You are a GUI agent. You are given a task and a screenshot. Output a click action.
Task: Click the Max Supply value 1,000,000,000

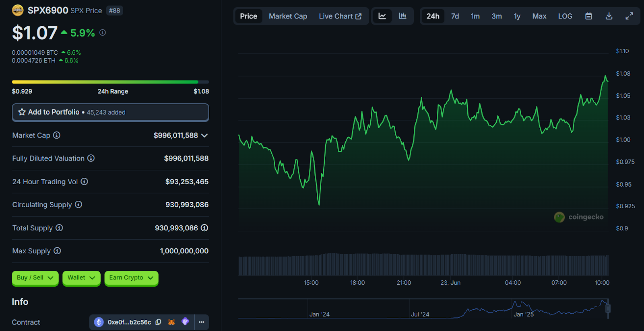(184, 251)
